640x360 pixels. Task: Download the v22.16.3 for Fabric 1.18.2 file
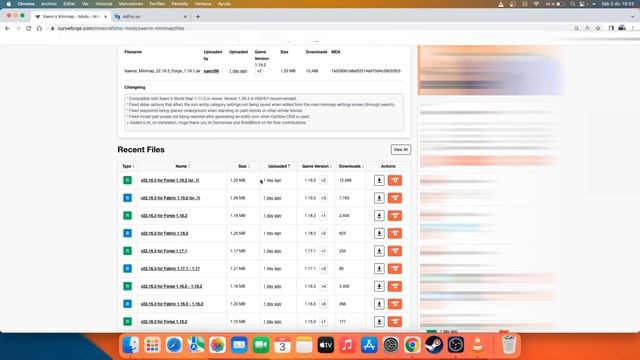pos(379,233)
